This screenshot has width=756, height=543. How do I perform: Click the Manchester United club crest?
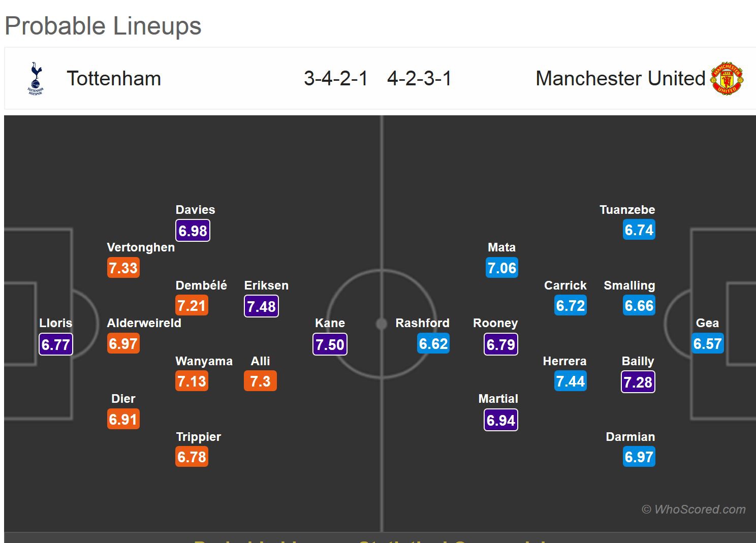click(727, 78)
